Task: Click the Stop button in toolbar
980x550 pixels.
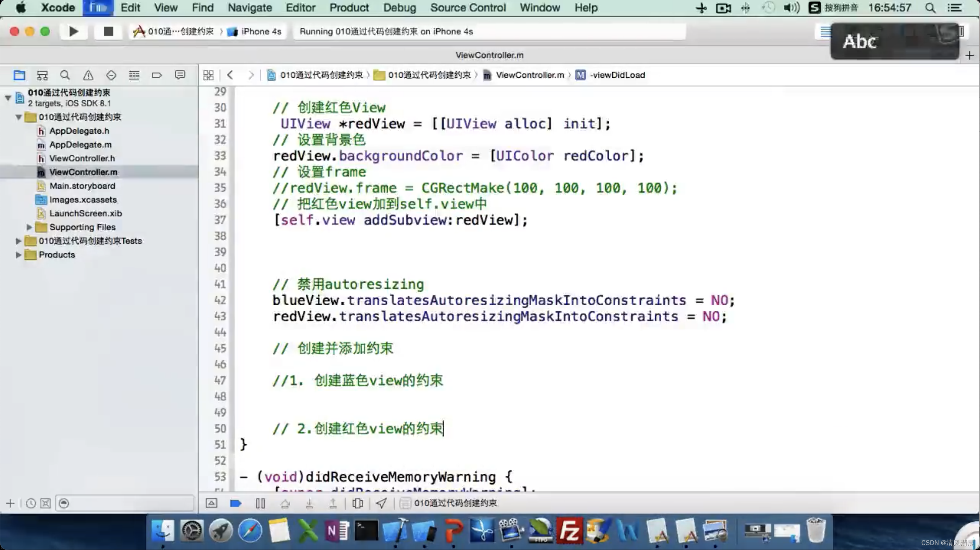Action: 108,31
